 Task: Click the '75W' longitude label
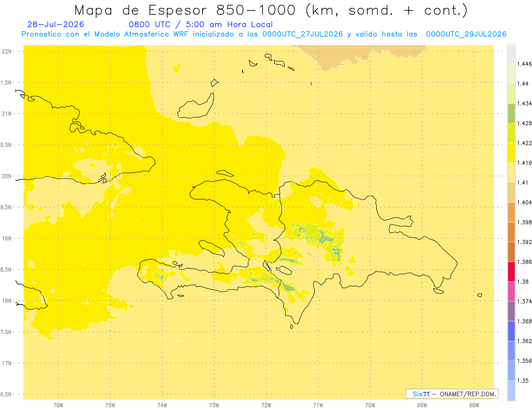(x=110, y=405)
